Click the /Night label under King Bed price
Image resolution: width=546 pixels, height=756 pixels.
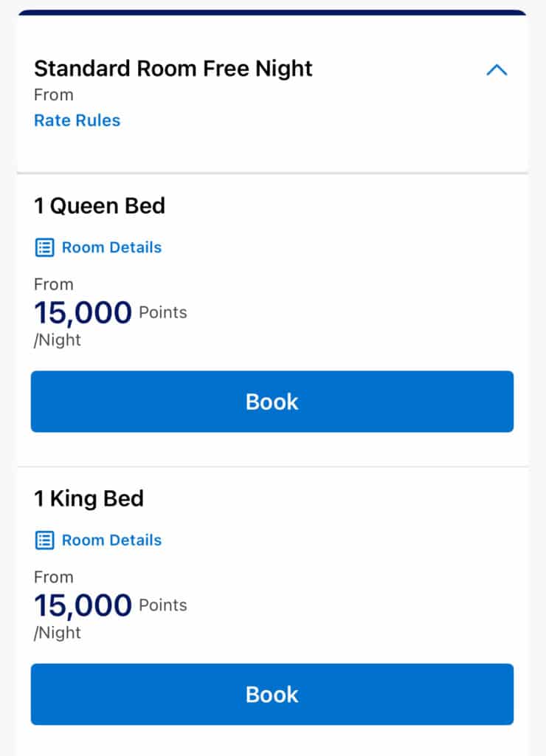coord(58,633)
